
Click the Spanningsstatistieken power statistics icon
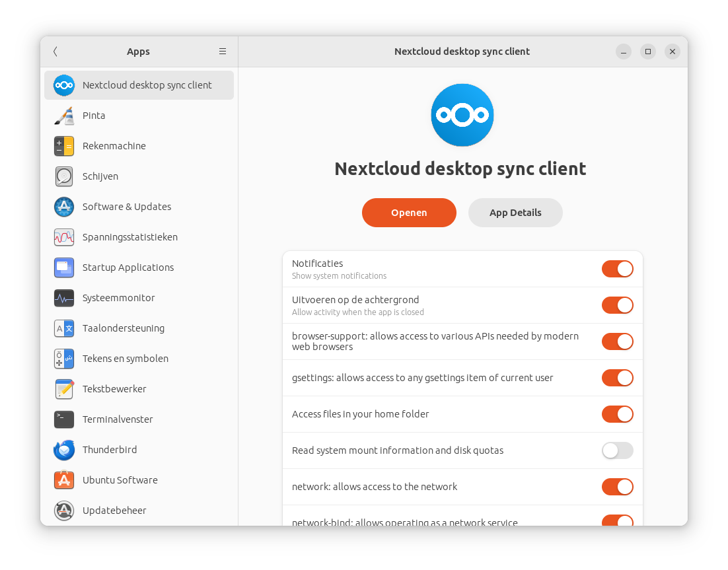[64, 237]
